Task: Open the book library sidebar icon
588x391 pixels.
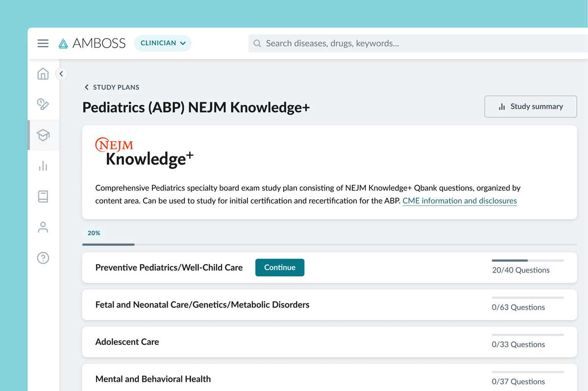Action: coord(43,196)
